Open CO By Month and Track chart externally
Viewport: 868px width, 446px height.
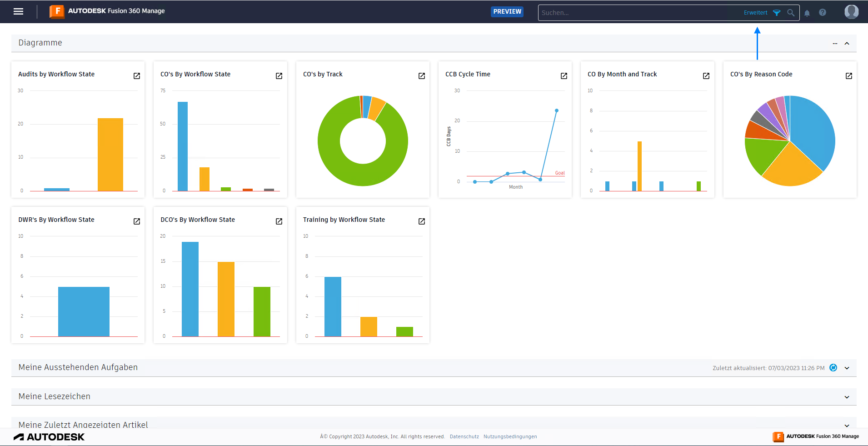(706, 76)
